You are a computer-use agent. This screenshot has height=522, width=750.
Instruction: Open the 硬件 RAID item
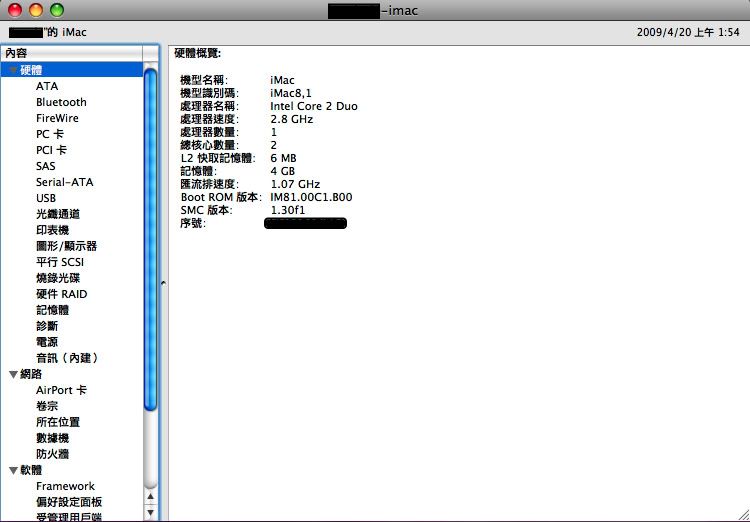tap(62, 294)
